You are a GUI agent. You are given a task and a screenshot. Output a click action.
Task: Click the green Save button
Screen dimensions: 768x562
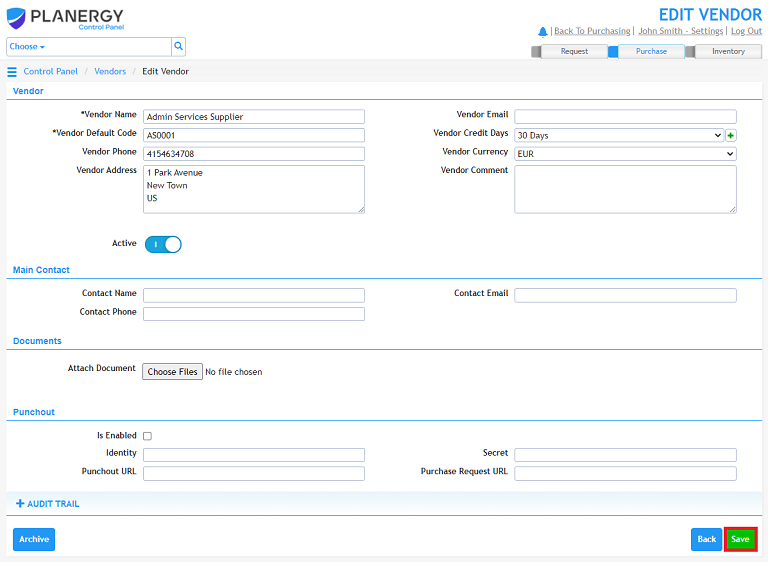pos(740,539)
